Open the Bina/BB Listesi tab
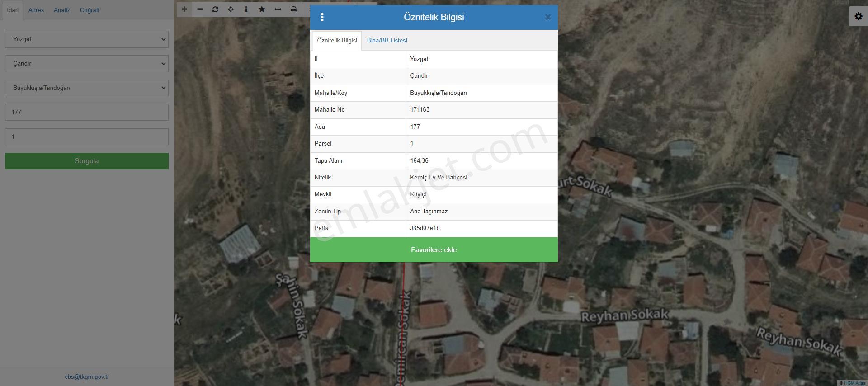The height and width of the screenshot is (386, 868). (x=387, y=41)
